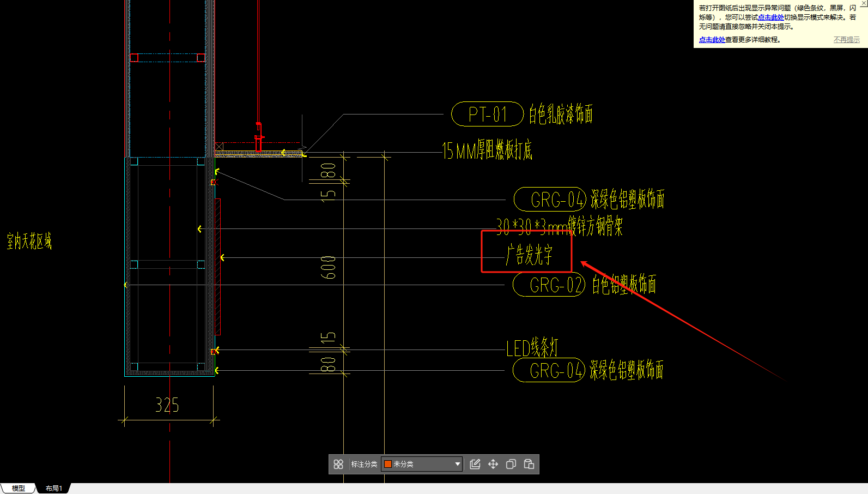Select the 室内天花区域 label

29,241
